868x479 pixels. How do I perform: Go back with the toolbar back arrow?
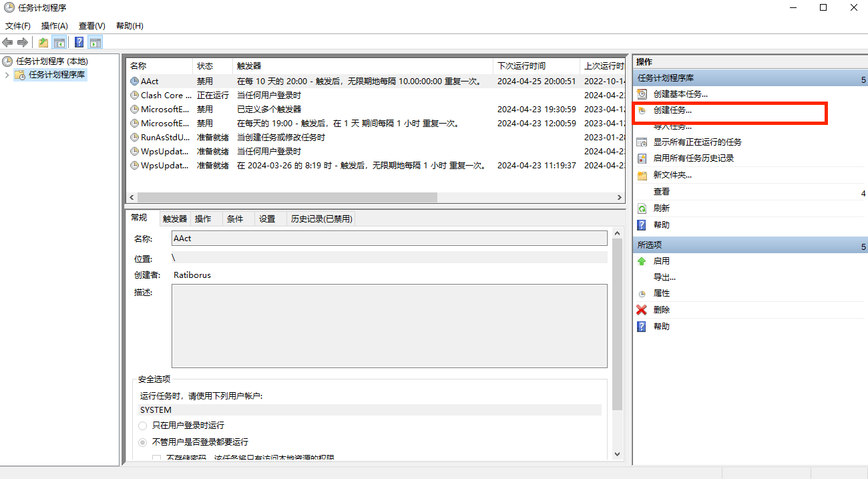click(x=8, y=42)
